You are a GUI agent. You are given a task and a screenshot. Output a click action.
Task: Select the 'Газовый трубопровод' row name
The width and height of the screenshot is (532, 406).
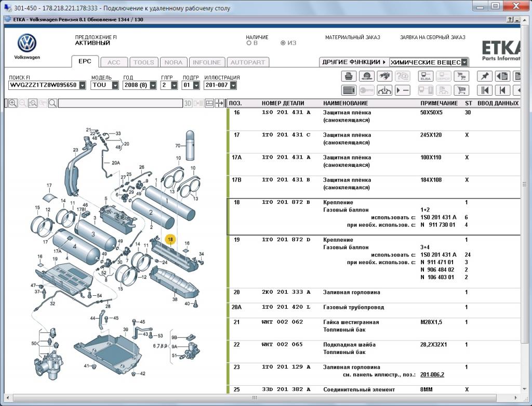coord(353,307)
